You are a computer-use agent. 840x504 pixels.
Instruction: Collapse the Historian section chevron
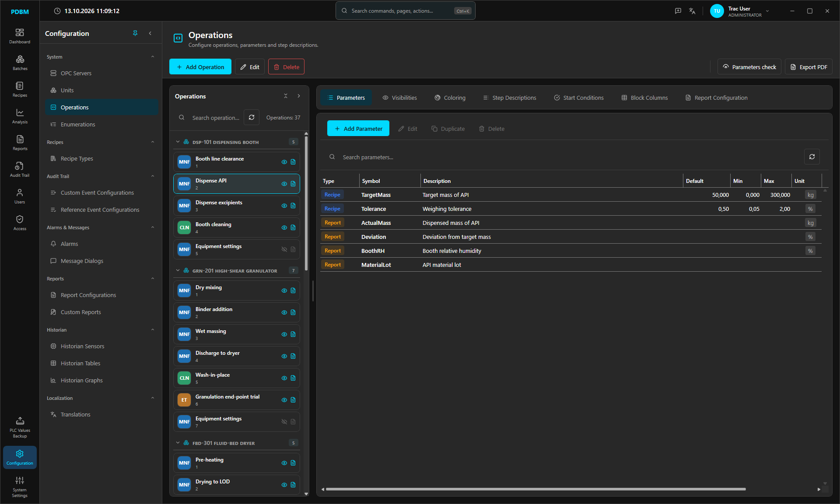[x=153, y=329]
